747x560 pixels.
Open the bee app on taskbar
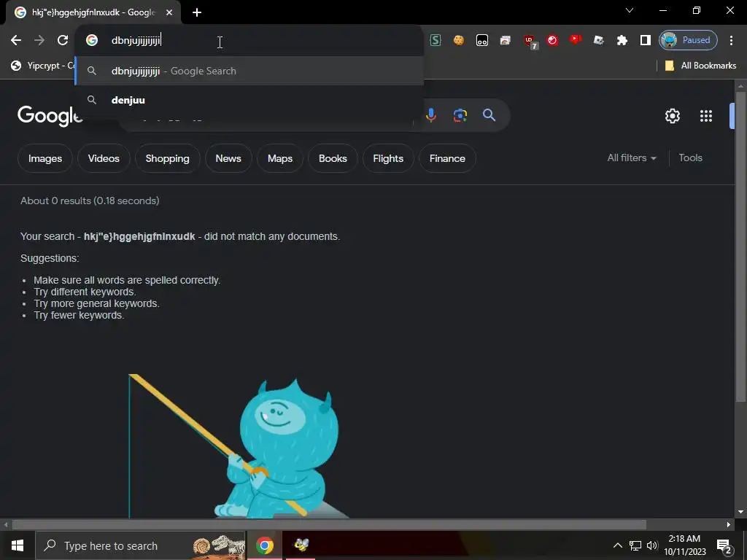pos(301,545)
